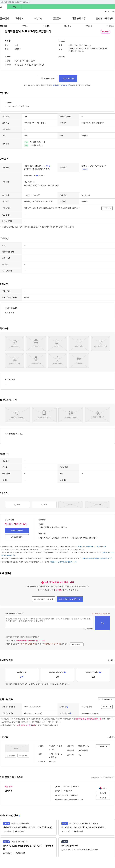Click info icon beside 구인인증번호
This screenshot has height=868, width=115.
[70, 713]
